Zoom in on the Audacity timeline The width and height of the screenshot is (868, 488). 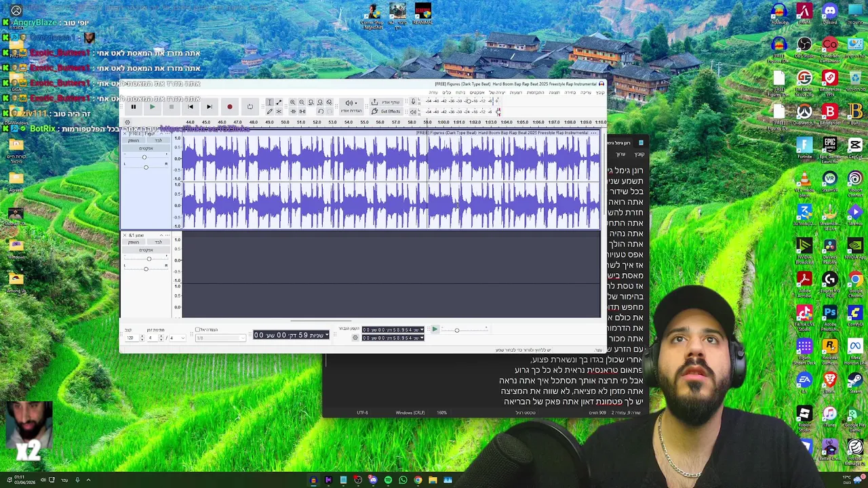coord(293,102)
